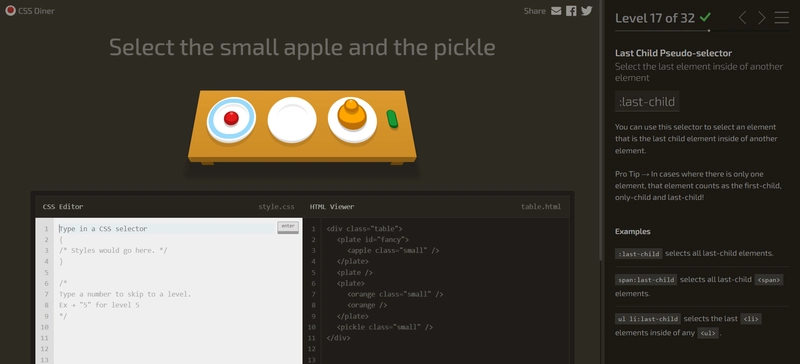Click the orange on the third plate

[352, 114]
